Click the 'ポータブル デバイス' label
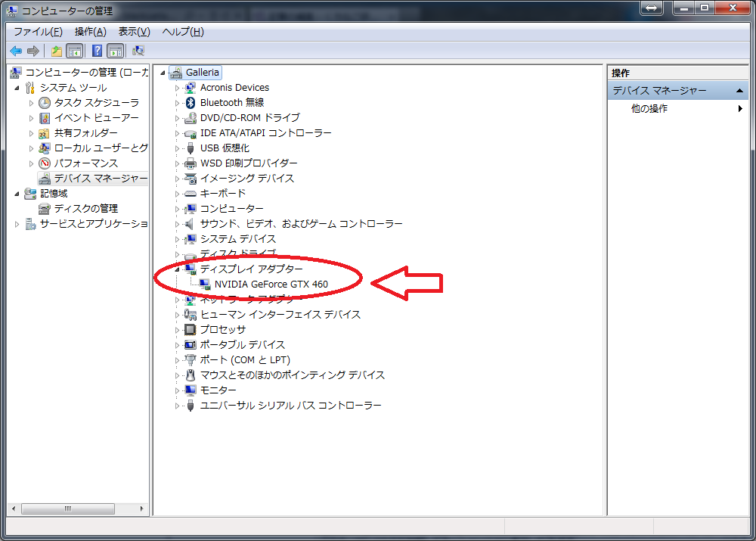The image size is (756, 541). tap(243, 344)
